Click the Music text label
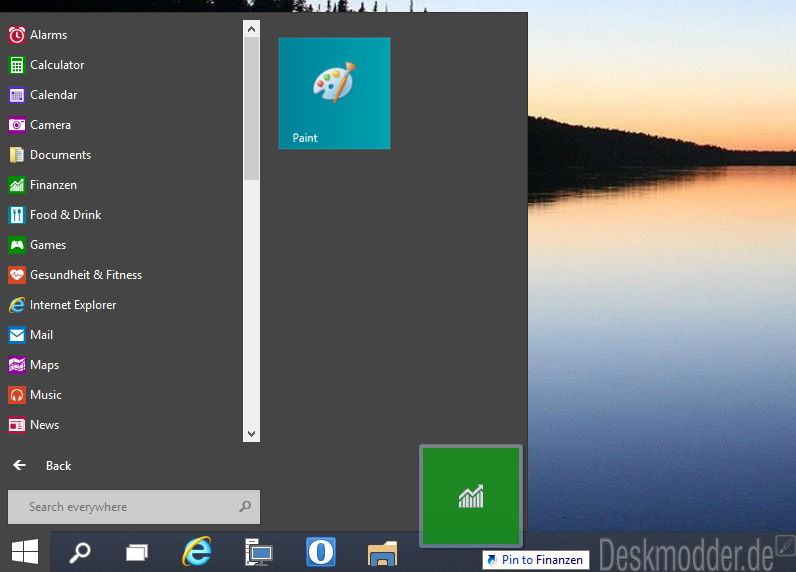 coord(46,395)
